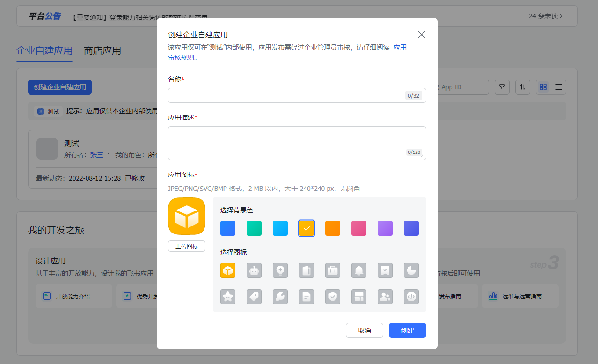Screen dimensions: 598x364
Task: Pick the pink background color swatch
Action: [x=359, y=228]
